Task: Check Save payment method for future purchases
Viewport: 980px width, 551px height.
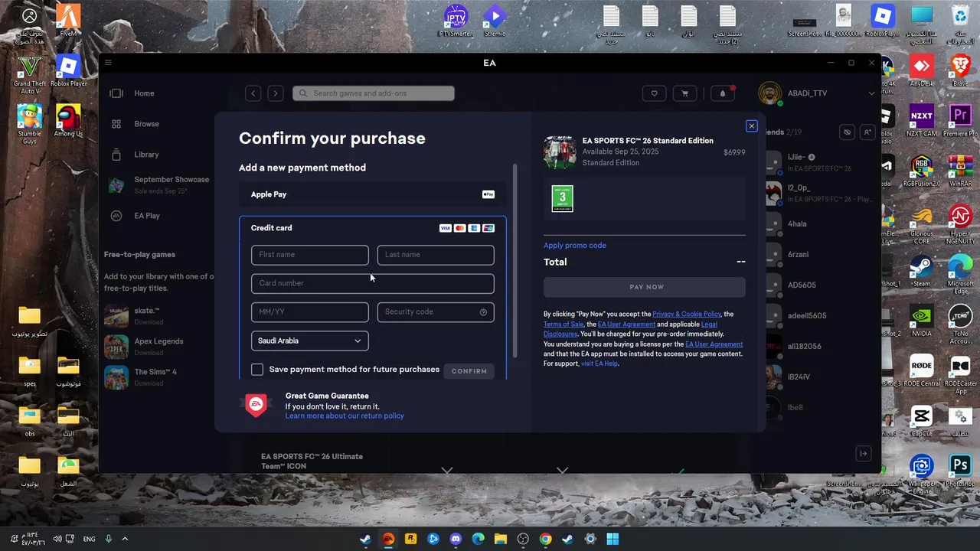Action: tap(257, 370)
